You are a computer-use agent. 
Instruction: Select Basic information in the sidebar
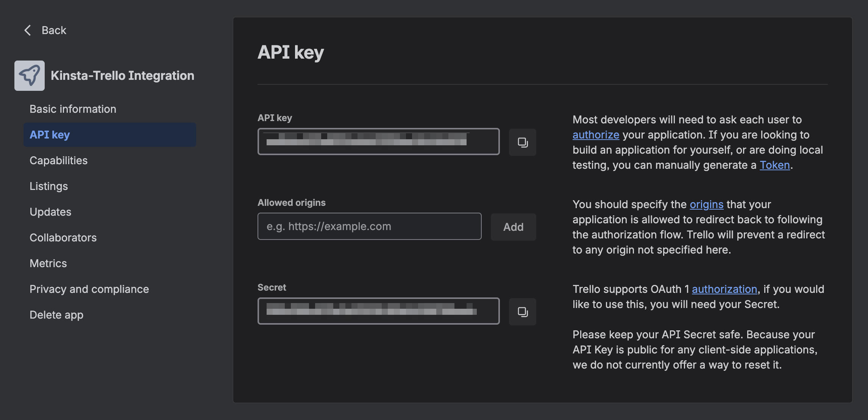(73, 109)
